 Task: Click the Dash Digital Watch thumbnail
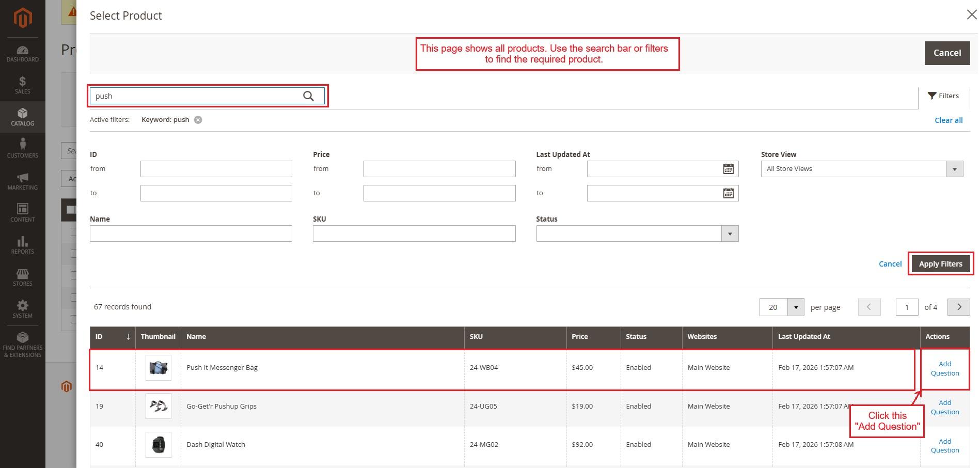click(x=158, y=444)
